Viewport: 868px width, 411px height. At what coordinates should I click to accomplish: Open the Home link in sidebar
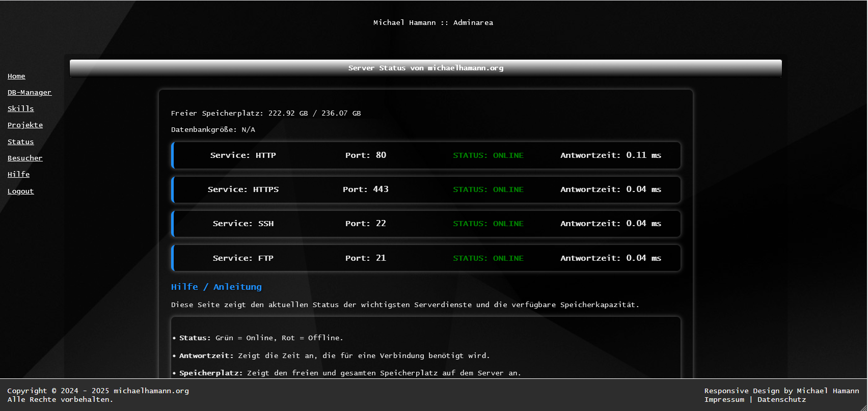(x=16, y=76)
